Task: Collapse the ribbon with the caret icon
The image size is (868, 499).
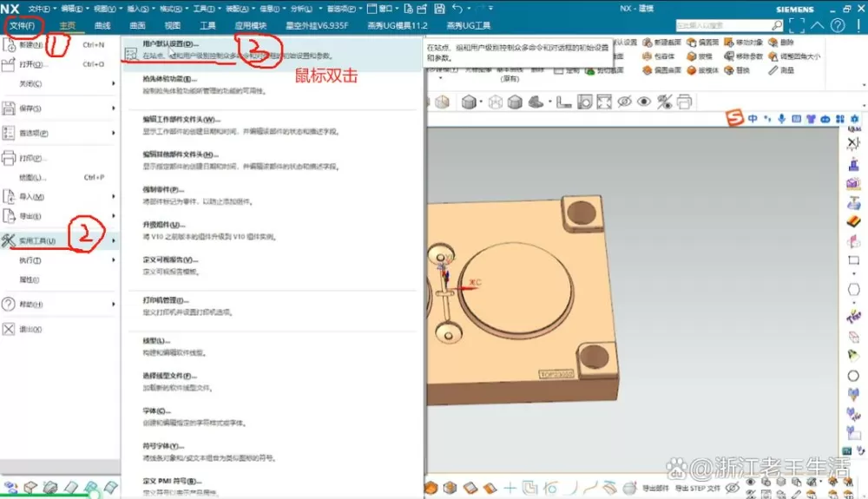Action: [x=818, y=25]
